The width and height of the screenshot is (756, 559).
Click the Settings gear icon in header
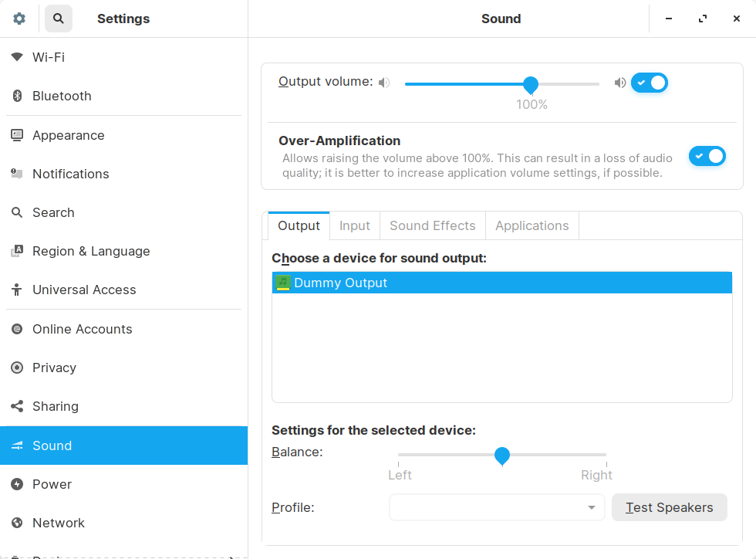point(19,19)
